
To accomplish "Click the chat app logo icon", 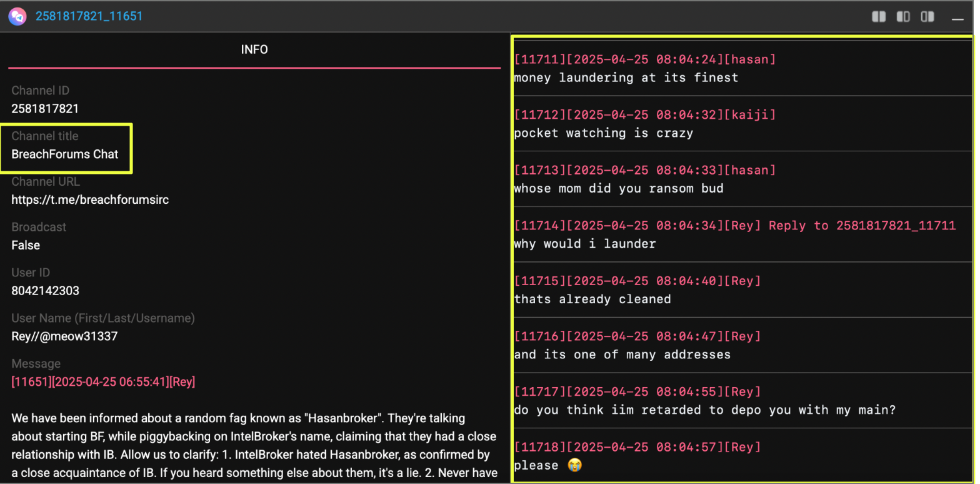I will tap(17, 16).
